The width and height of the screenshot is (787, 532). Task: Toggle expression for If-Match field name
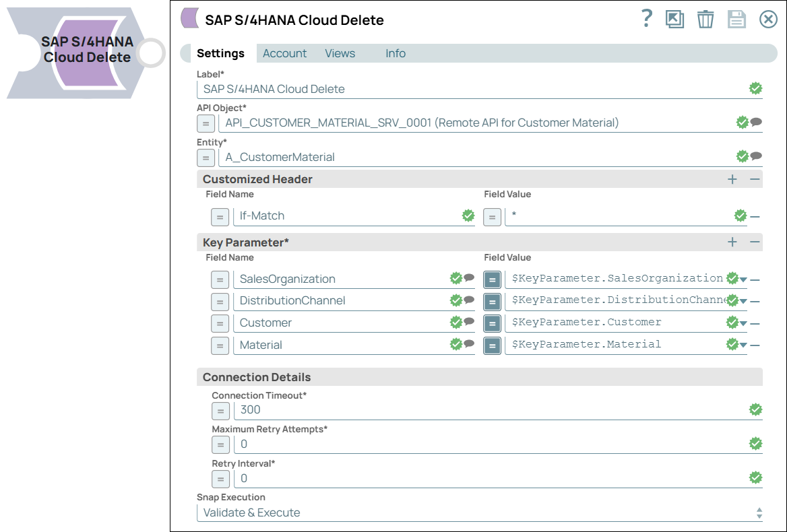coord(220,217)
